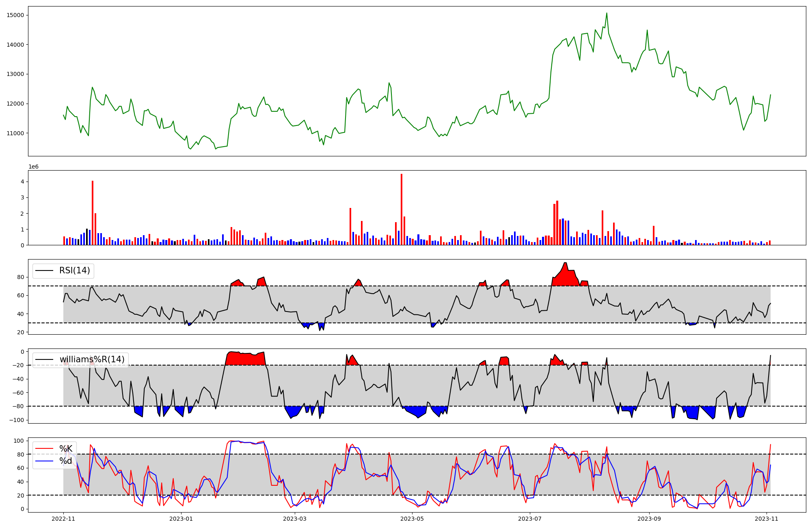812x528 pixels.
Task: Click the 11000 price axis label
Action: click(x=15, y=133)
